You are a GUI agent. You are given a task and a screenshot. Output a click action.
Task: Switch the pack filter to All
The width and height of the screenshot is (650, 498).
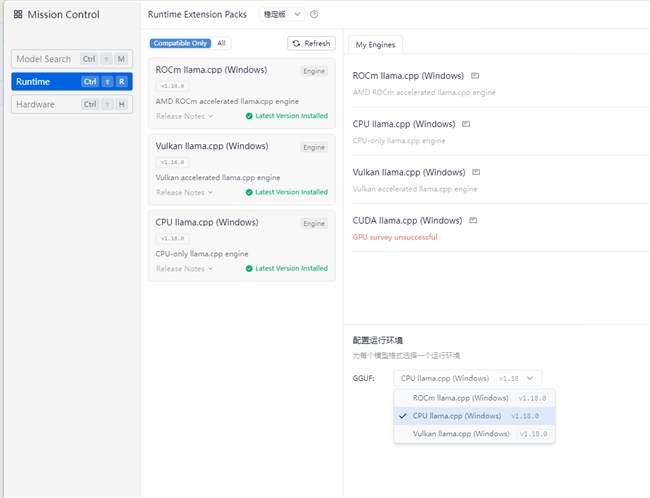[x=221, y=44]
